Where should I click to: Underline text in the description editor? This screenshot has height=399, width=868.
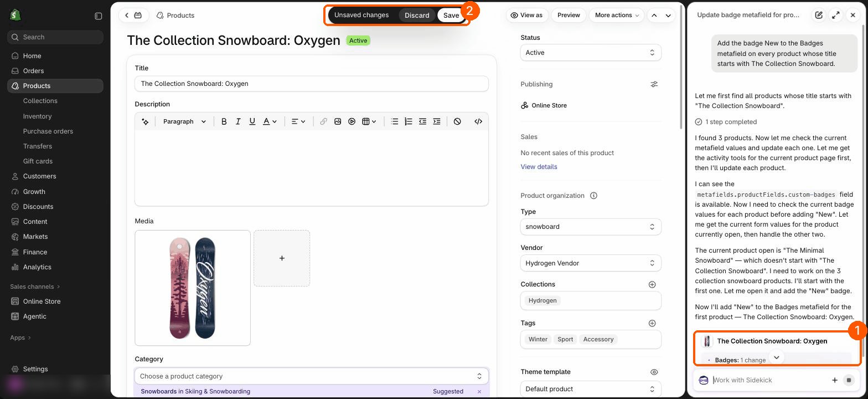252,121
